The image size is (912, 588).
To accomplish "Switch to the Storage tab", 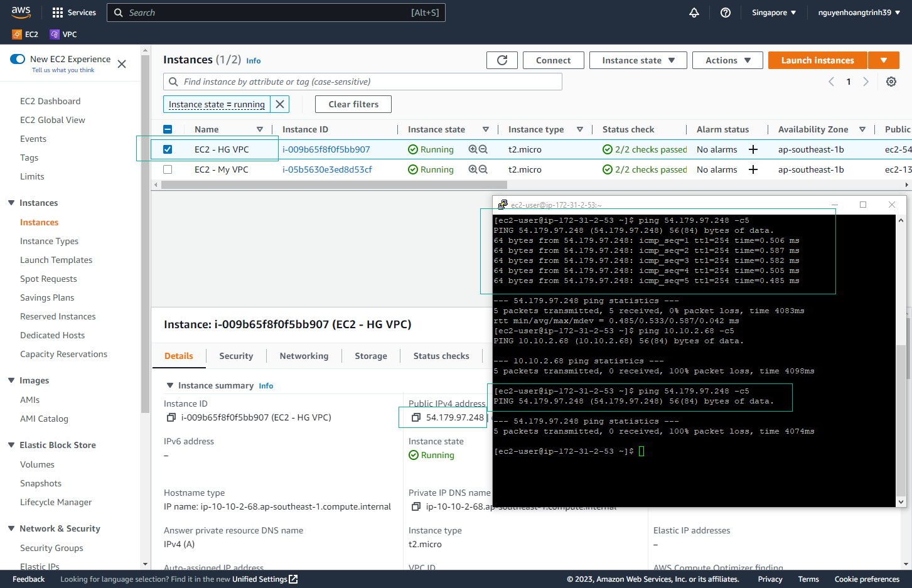I will click(x=371, y=356).
